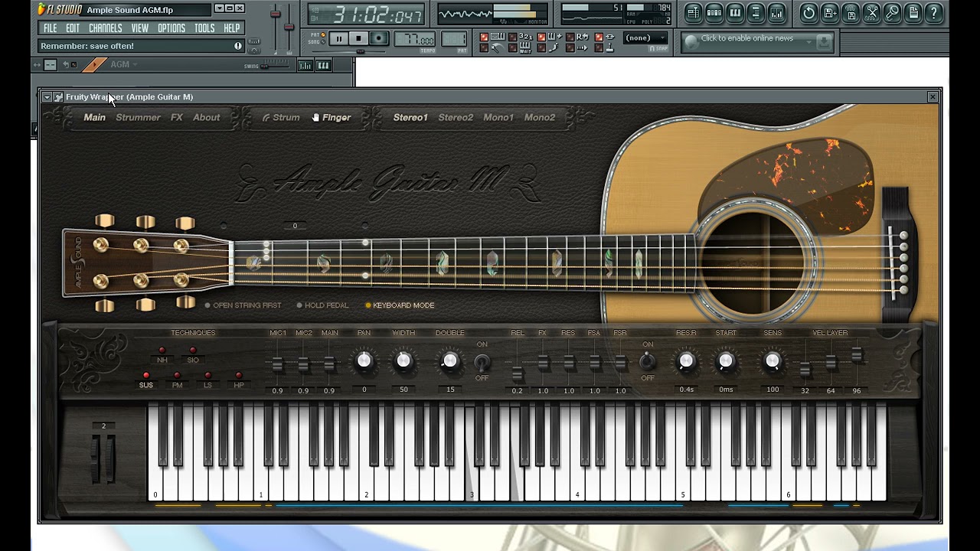Viewport: 980px width, 551px height.
Task: Click the Fruity Wrapper settings icon
Action: point(58,97)
